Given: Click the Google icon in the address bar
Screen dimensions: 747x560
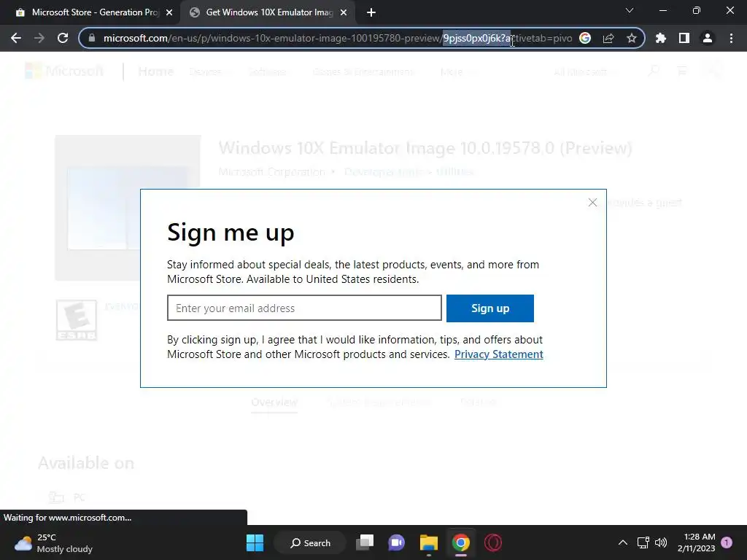Looking at the screenshot, I should coord(585,38).
